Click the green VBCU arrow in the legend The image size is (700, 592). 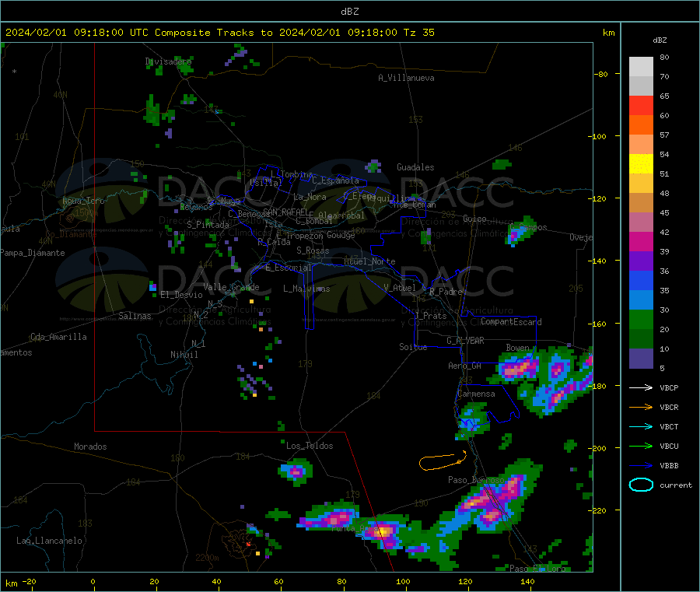[641, 446]
